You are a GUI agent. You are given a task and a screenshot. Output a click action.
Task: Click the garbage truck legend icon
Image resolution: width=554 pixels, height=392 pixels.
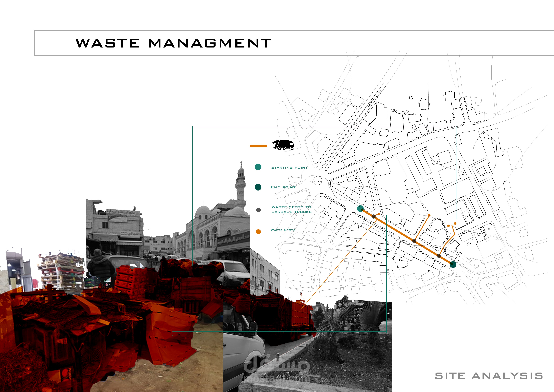[x=284, y=145]
